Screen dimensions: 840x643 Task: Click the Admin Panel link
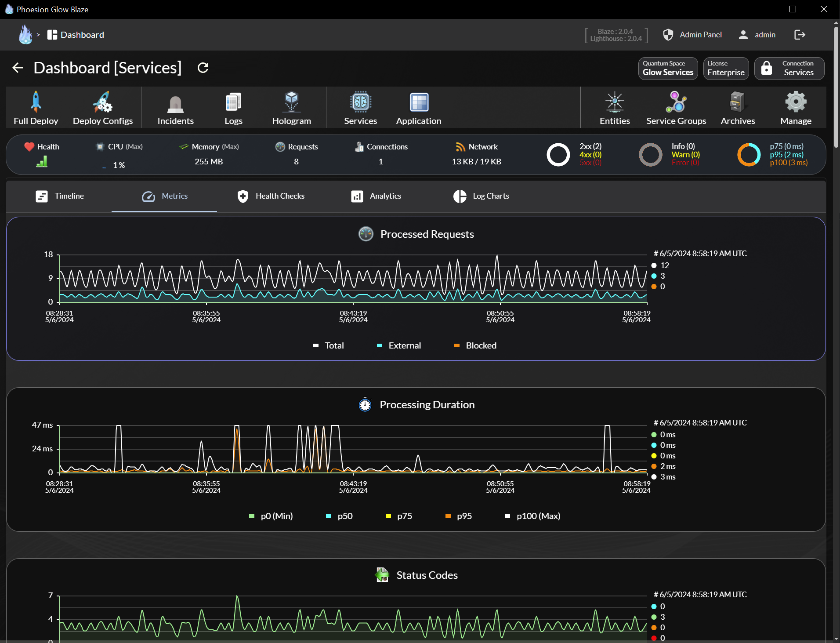pos(692,35)
